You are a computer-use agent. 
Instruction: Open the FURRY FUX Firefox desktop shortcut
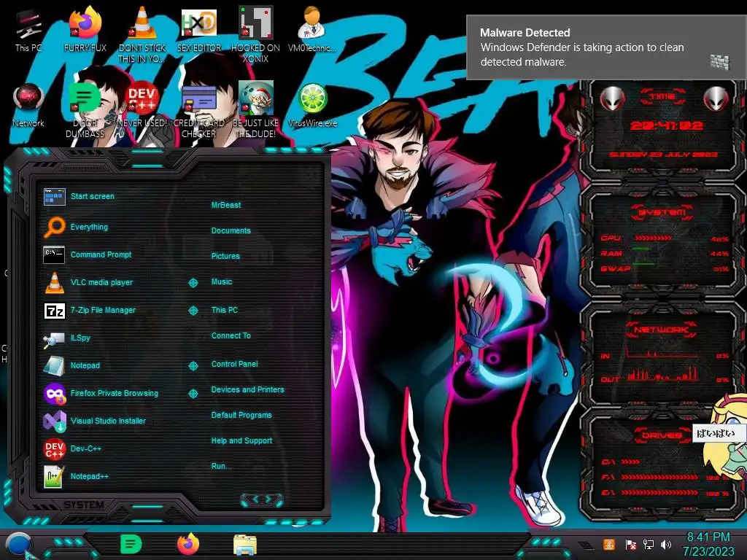point(85,29)
